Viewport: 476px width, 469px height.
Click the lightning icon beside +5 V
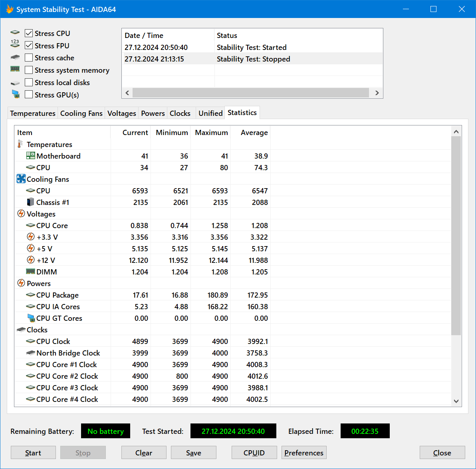pyautogui.click(x=31, y=248)
